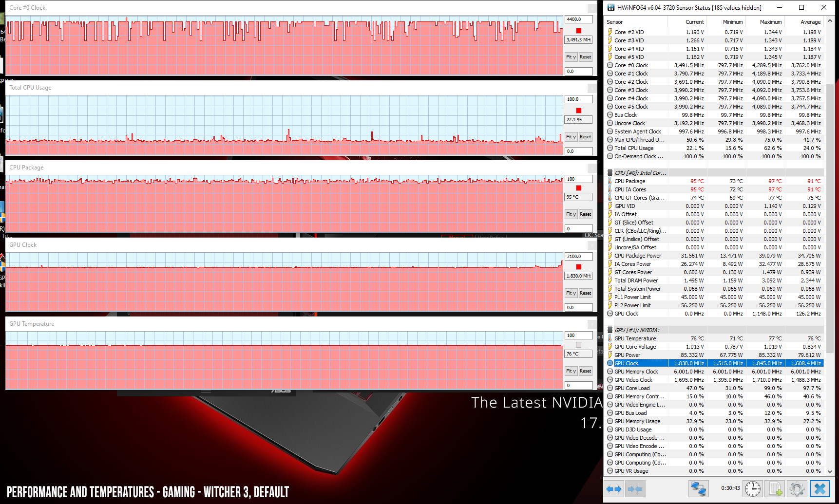Click the grey color swatch in GPU Temperature graph
Image resolution: width=839 pixels, height=504 pixels.
[x=579, y=345]
